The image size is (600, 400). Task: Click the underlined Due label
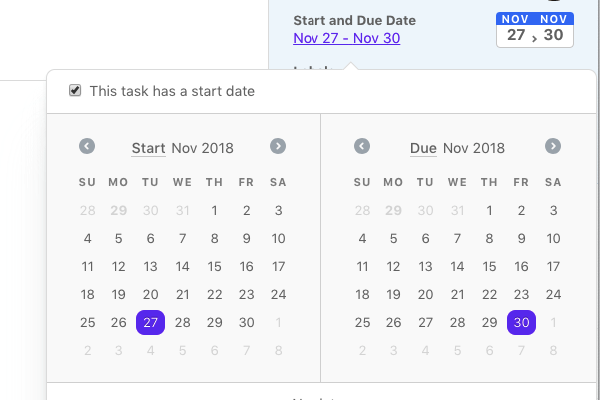point(423,148)
